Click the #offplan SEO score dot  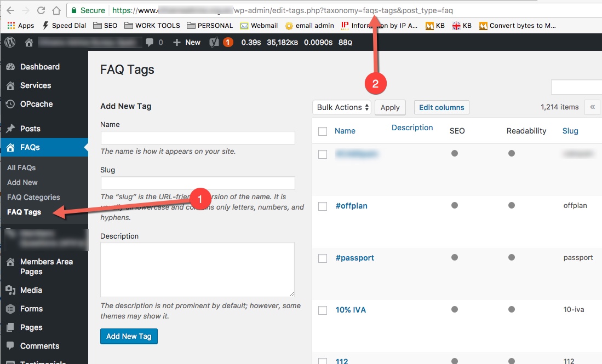pyautogui.click(x=455, y=205)
